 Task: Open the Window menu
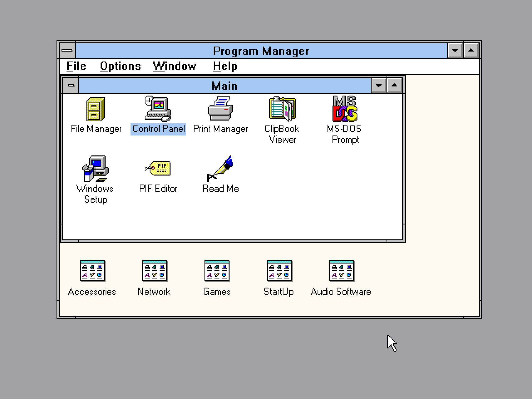pyautogui.click(x=174, y=66)
